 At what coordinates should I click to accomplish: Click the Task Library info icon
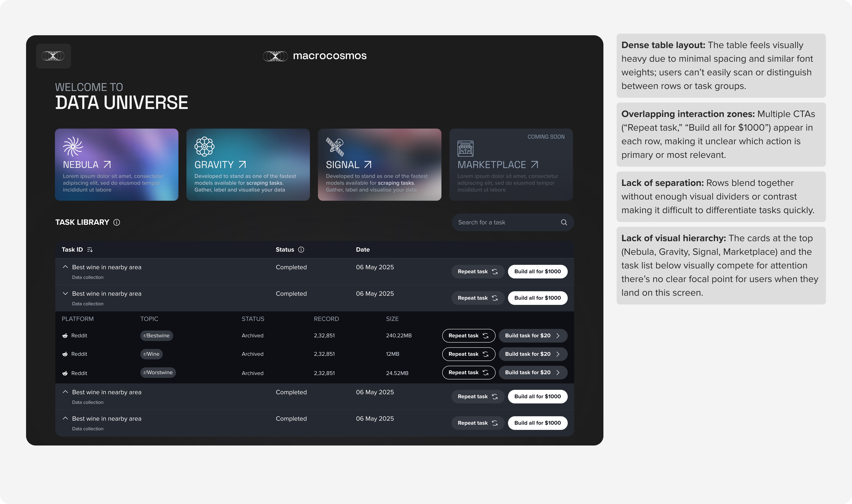pyautogui.click(x=117, y=222)
